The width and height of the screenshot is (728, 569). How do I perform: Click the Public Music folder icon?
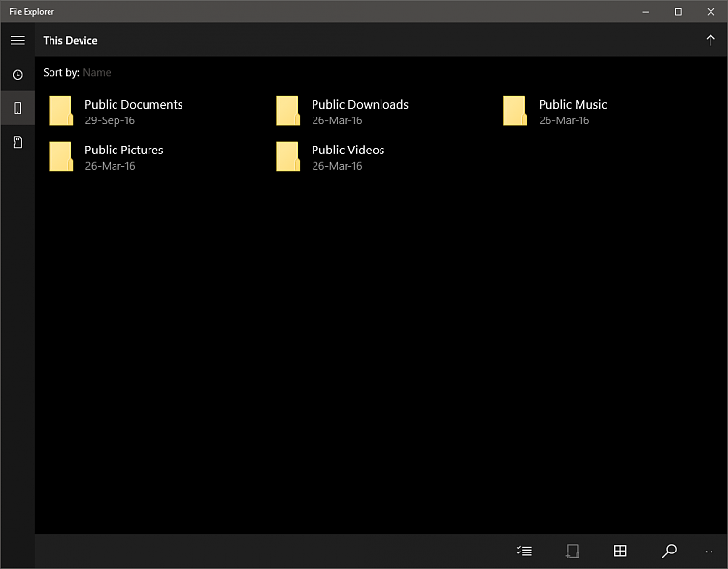click(x=514, y=111)
